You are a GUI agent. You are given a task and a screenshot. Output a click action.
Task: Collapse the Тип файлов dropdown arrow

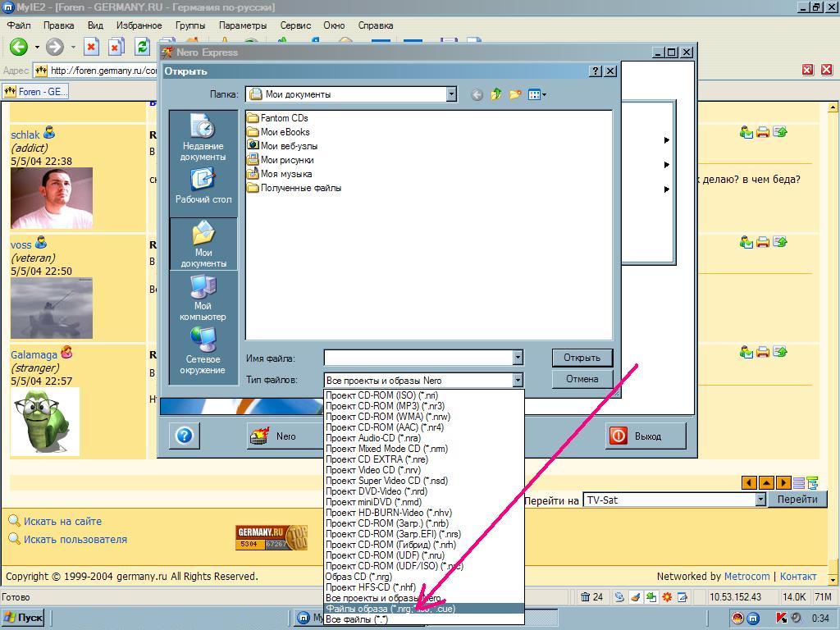click(x=518, y=381)
